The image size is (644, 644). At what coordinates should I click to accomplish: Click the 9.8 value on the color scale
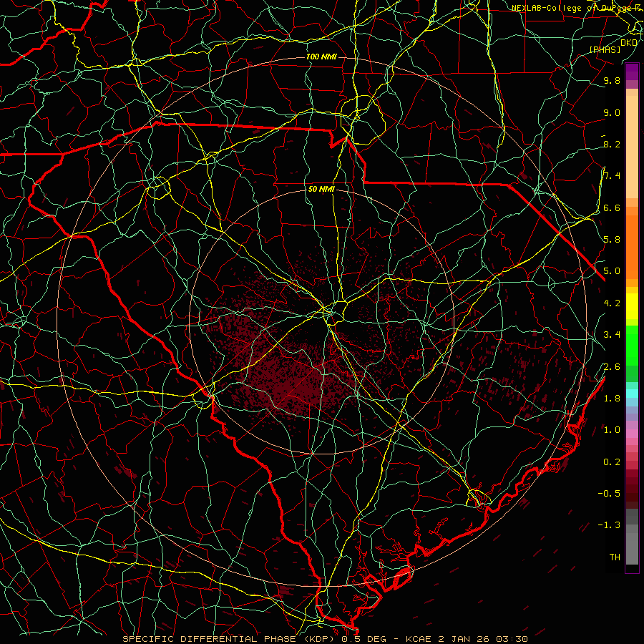[x=612, y=80]
